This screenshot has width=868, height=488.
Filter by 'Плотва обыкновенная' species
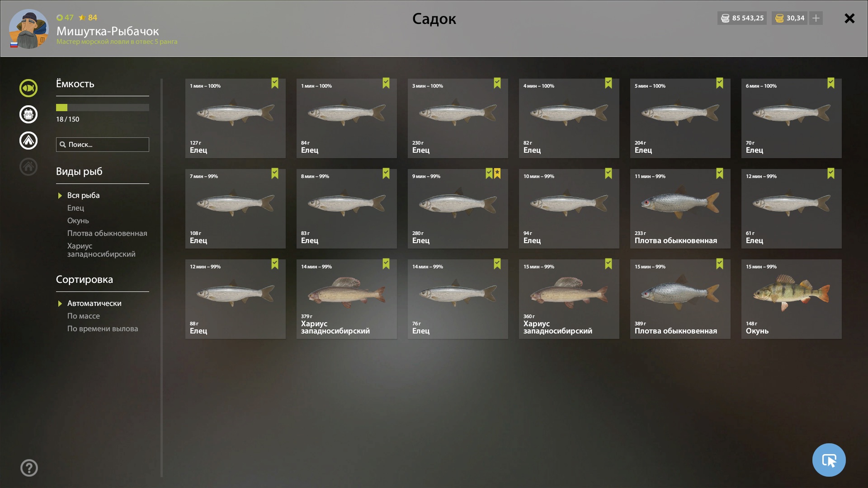point(107,233)
